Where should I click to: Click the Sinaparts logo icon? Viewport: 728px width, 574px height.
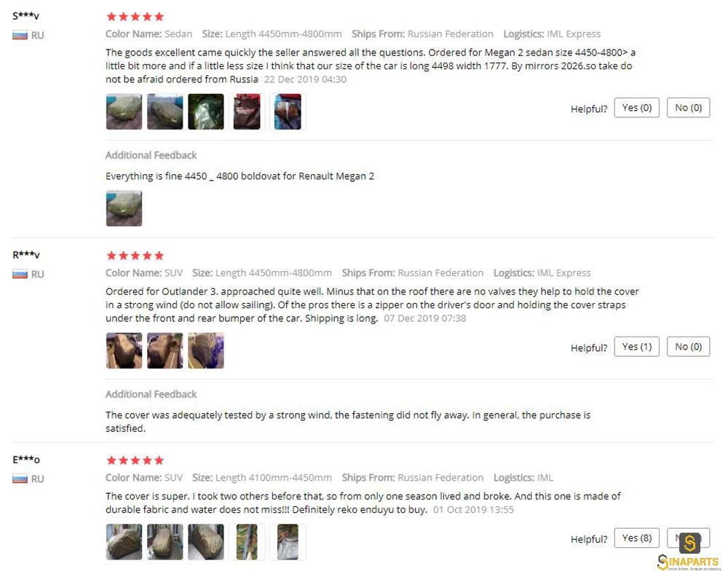pos(689,543)
